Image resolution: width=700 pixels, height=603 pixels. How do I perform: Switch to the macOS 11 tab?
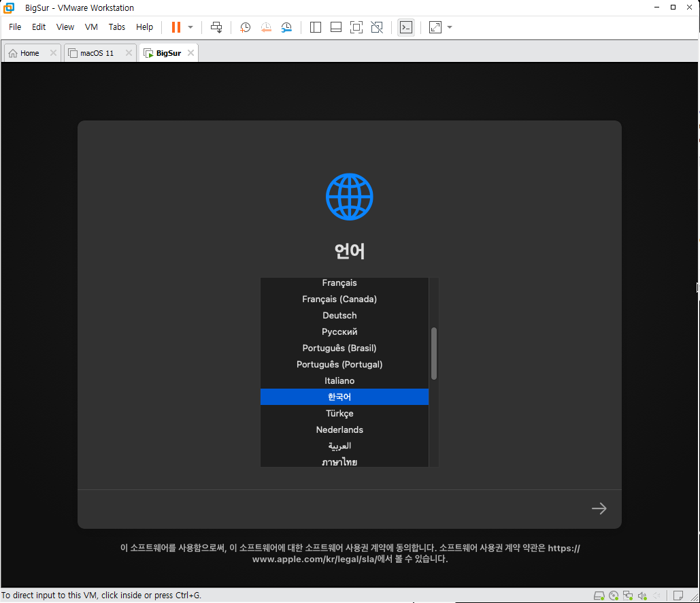pos(97,53)
